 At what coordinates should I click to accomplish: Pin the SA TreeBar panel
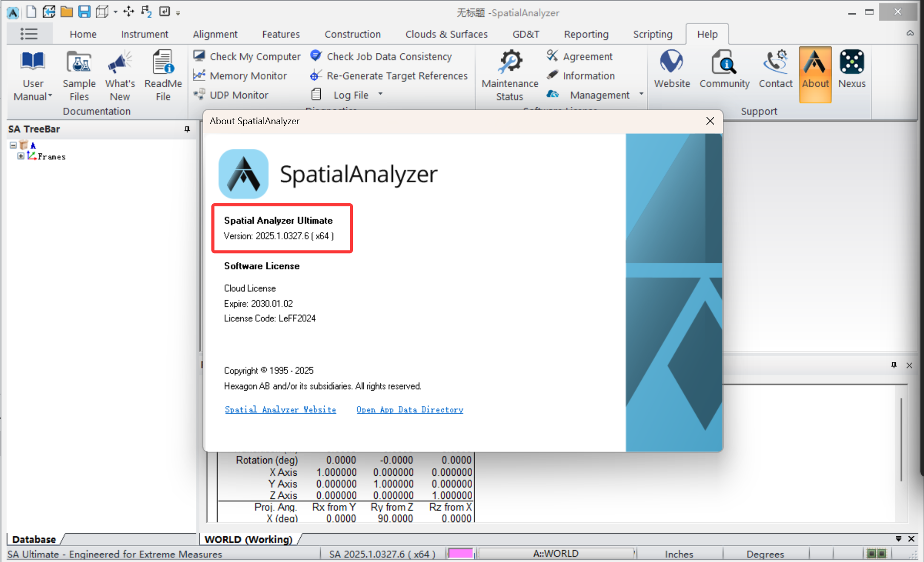click(x=187, y=129)
